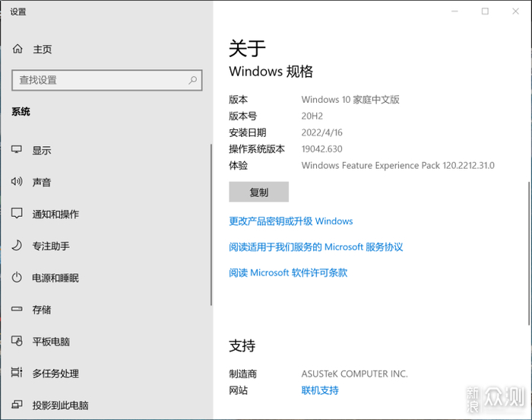Click the notifications speech-bubble icon
Image resolution: width=532 pixels, height=420 pixels.
point(17,213)
